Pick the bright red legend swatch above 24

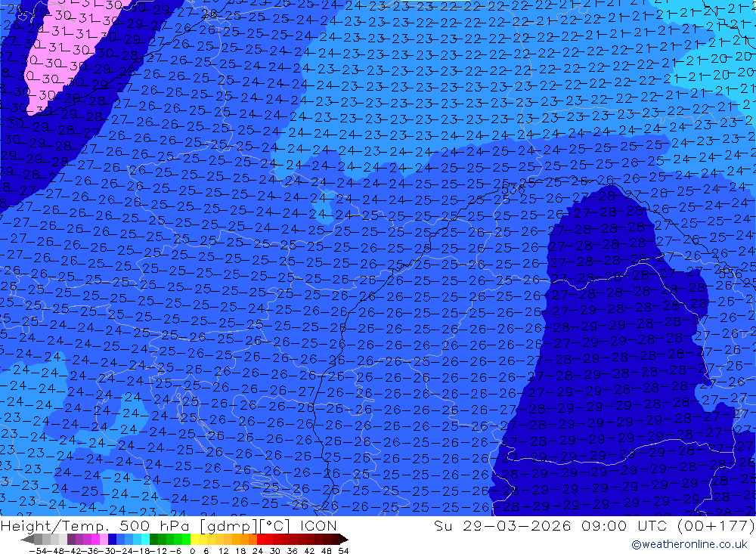[x=261, y=540]
